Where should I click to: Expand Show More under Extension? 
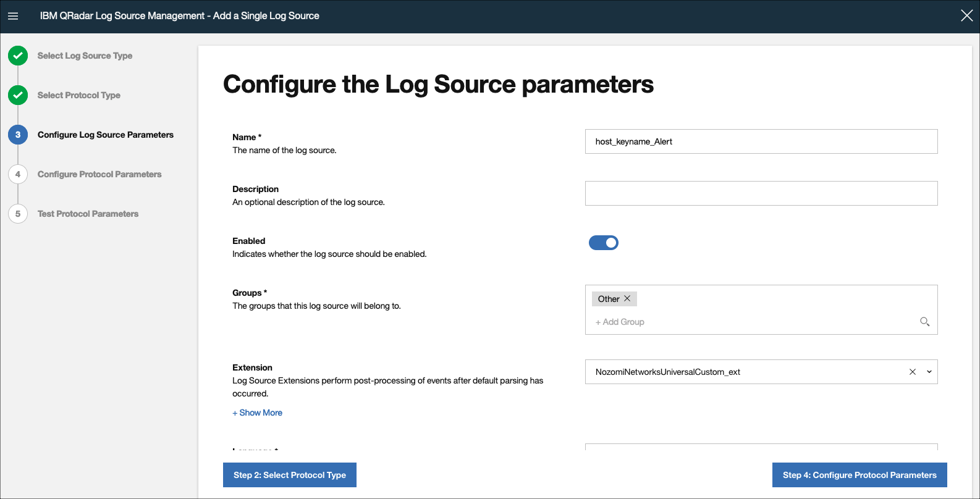pos(257,413)
